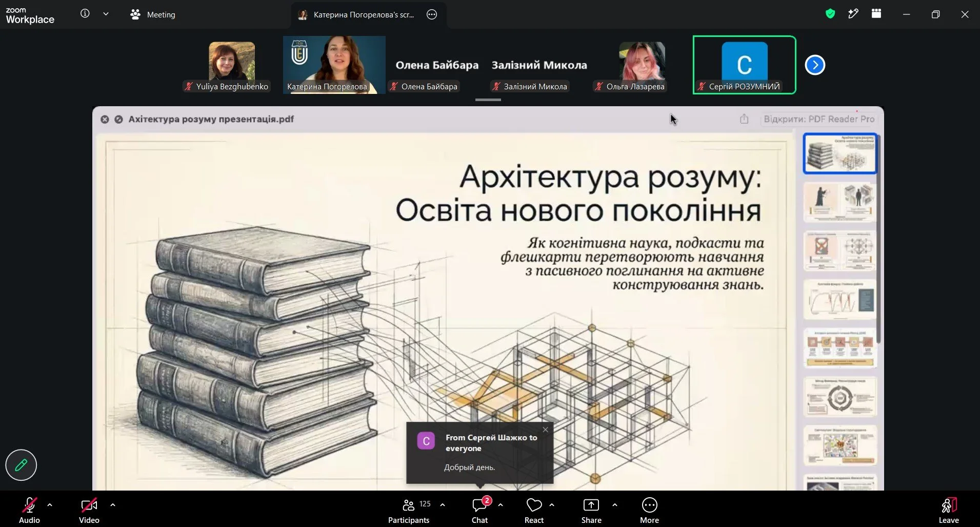The width and height of the screenshot is (980, 527).
Task: Select Катерина Погорелова's video tile
Action: (334, 65)
